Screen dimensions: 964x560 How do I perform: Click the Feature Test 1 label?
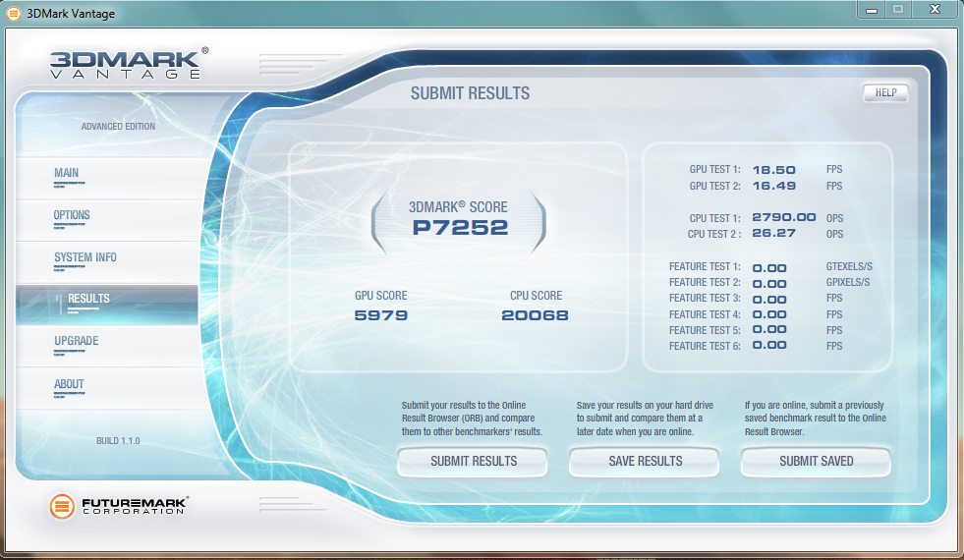(705, 267)
